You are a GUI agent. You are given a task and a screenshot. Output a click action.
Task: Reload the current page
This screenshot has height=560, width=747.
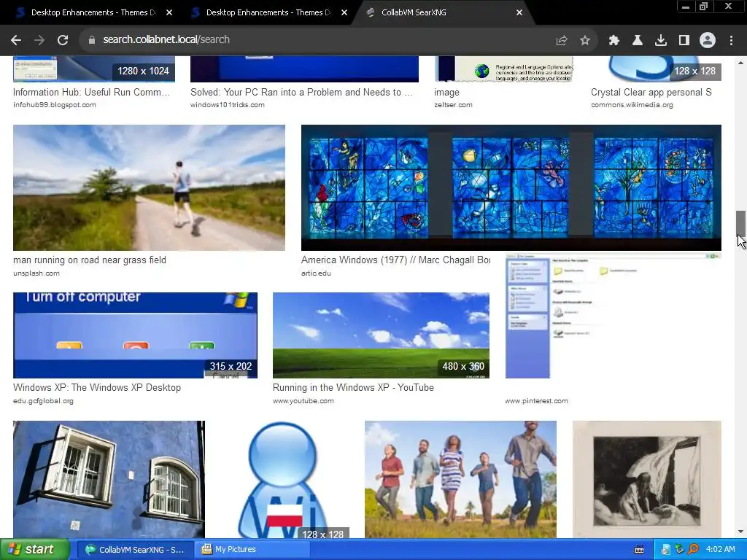click(x=63, y=40)
